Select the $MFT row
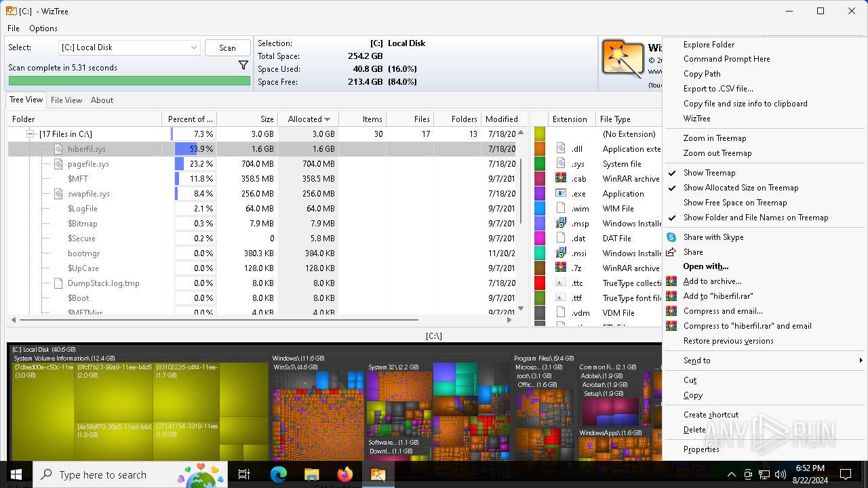The width and height of the screenshot is (868, 488). point(263,179)
